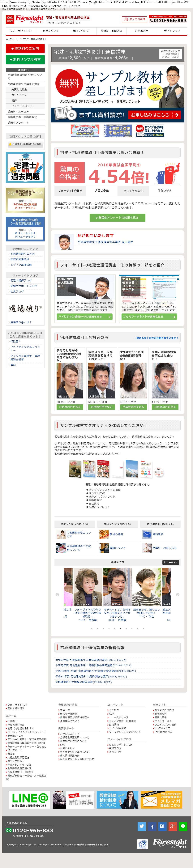193x868 pixels.
Task: Click the Hatena Bookmark B! icon
Action: click(x=162, y=826)
